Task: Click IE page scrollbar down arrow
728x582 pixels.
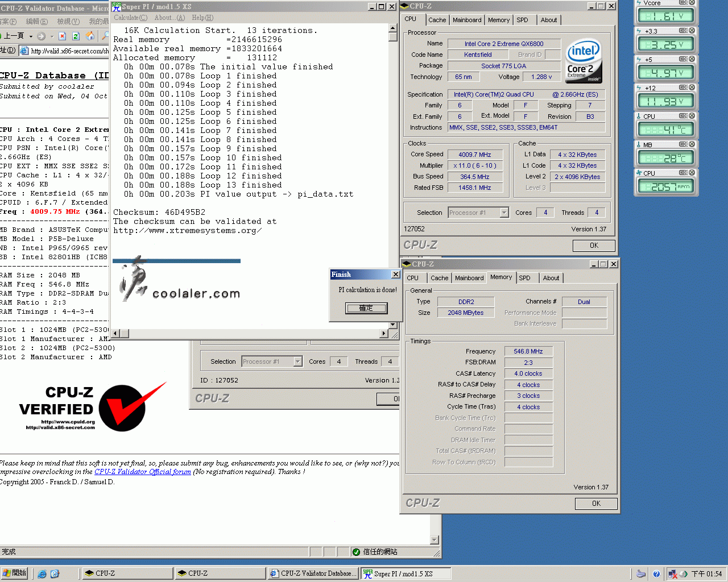Action: point(435,540)
